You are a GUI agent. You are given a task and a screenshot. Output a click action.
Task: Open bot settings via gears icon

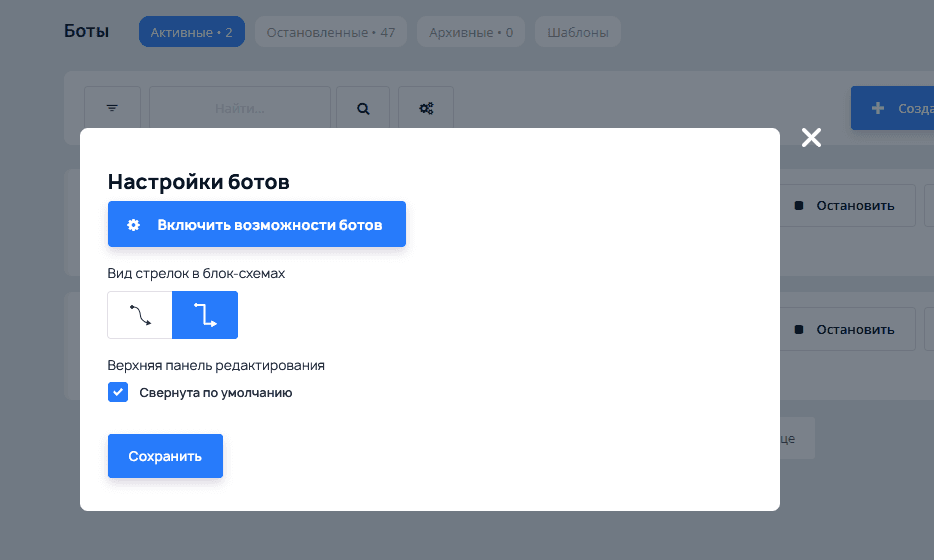426,108
